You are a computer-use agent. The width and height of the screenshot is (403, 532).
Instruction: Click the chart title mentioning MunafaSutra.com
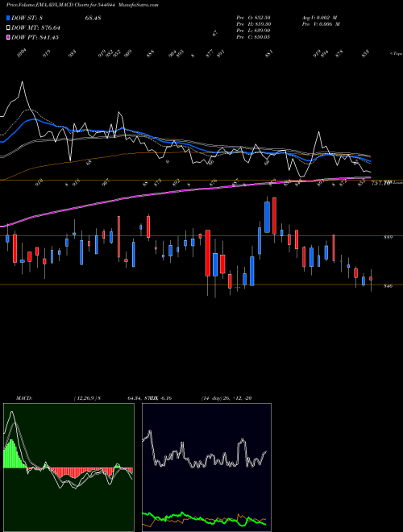coord(82,5)
